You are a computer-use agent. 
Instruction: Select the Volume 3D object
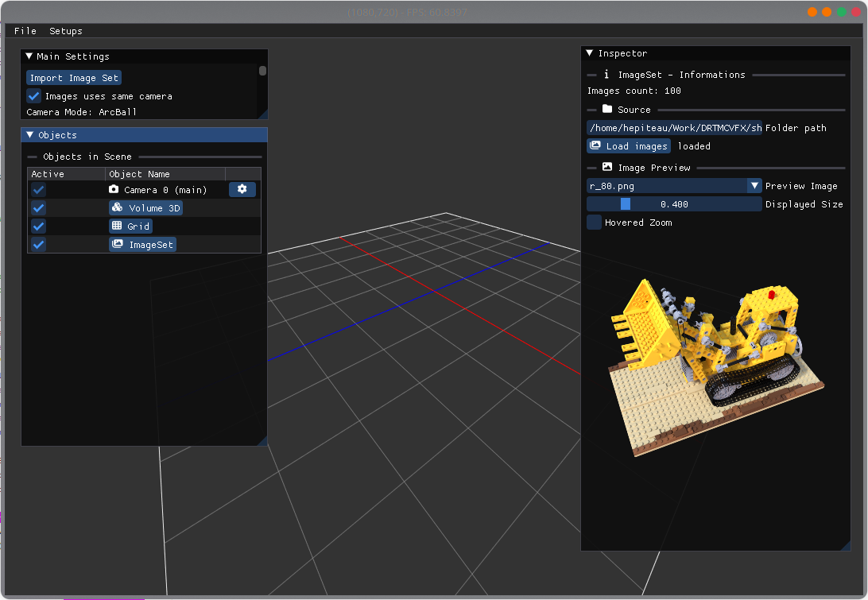(145, 208)
